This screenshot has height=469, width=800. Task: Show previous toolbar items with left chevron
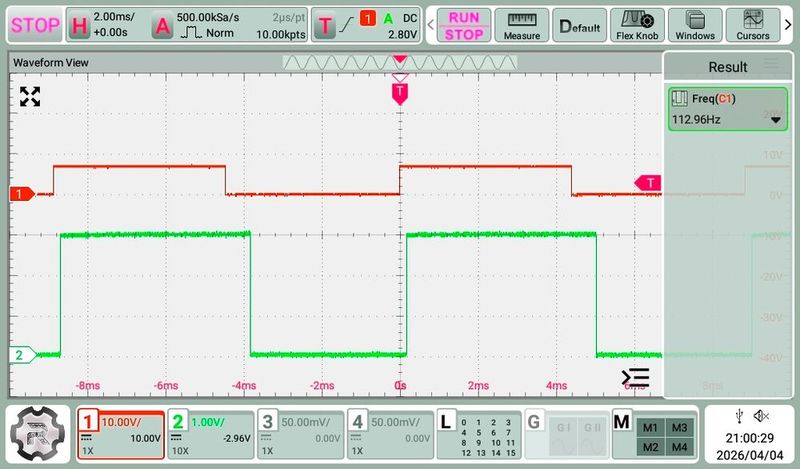click(x=431, y=24)
